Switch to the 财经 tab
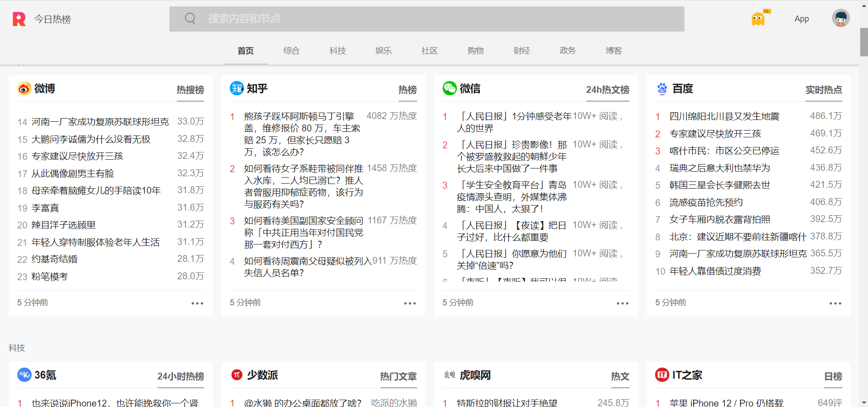This screenshot has height=407, width=868. point(521,51)
